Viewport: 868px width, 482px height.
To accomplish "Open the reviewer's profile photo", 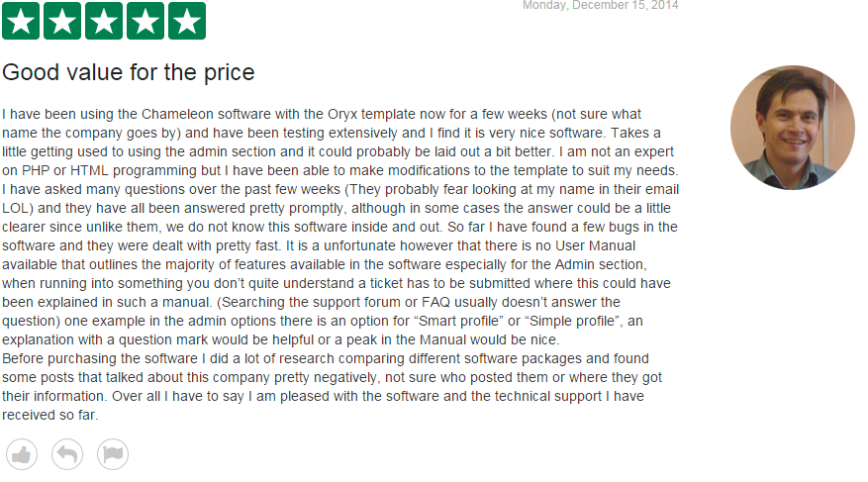I will coord(792,129).
